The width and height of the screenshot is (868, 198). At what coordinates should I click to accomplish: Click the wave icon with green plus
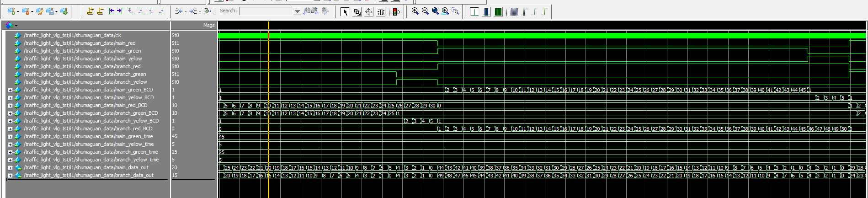point(11,11)
